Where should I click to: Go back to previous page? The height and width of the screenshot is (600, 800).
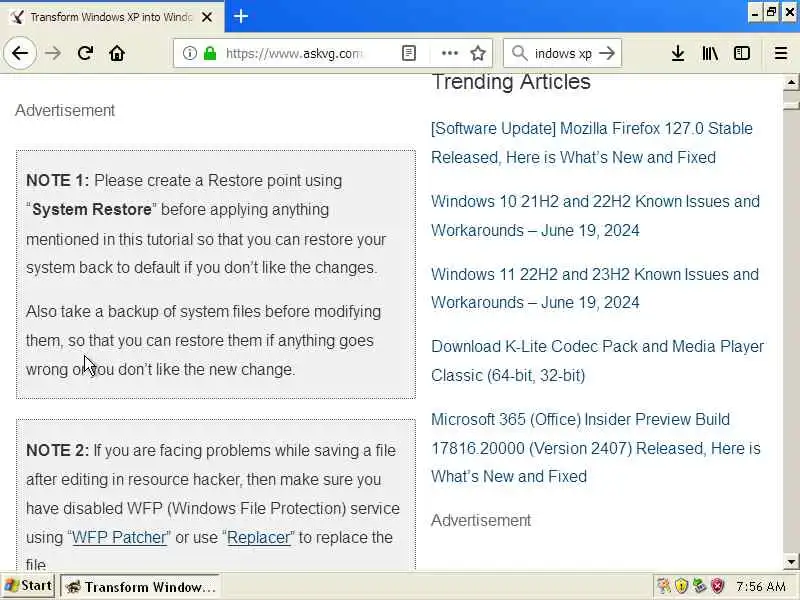click(x=20, y=53)
